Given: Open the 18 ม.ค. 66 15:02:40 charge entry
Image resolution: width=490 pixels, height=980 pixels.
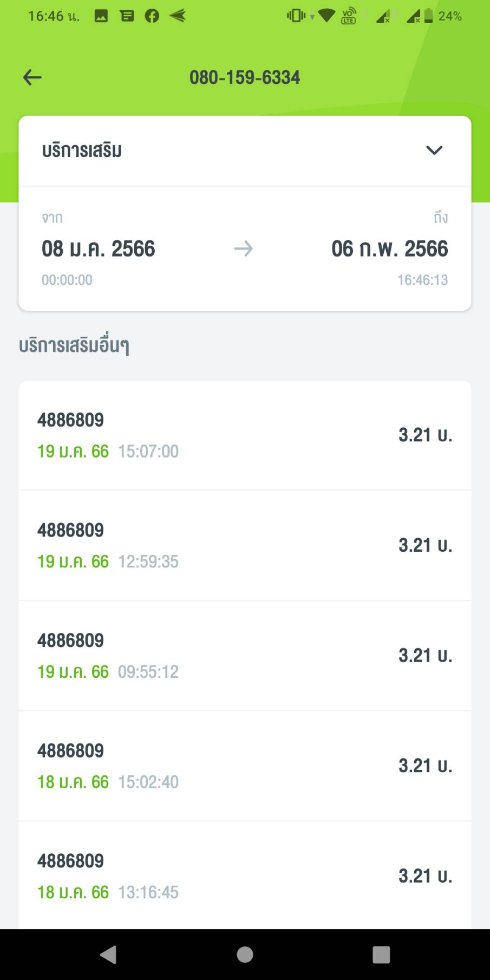Looking at the screenshot, I should tap(245, 766).
